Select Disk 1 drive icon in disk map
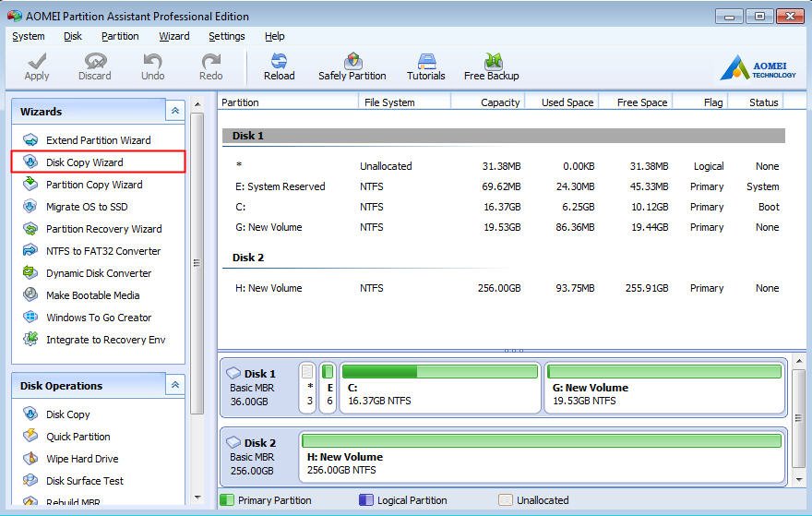The height and width of the screenshot is (516, 812). 233,373
